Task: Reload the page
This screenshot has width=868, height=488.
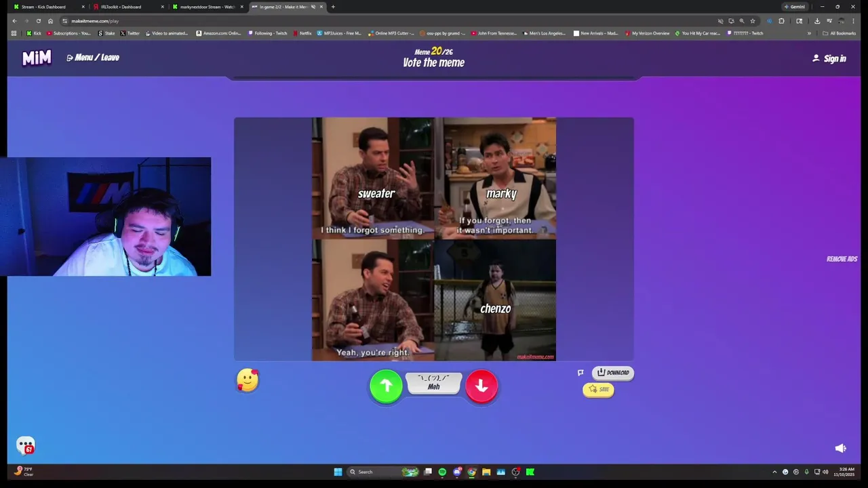Action: tap(38, 21)
